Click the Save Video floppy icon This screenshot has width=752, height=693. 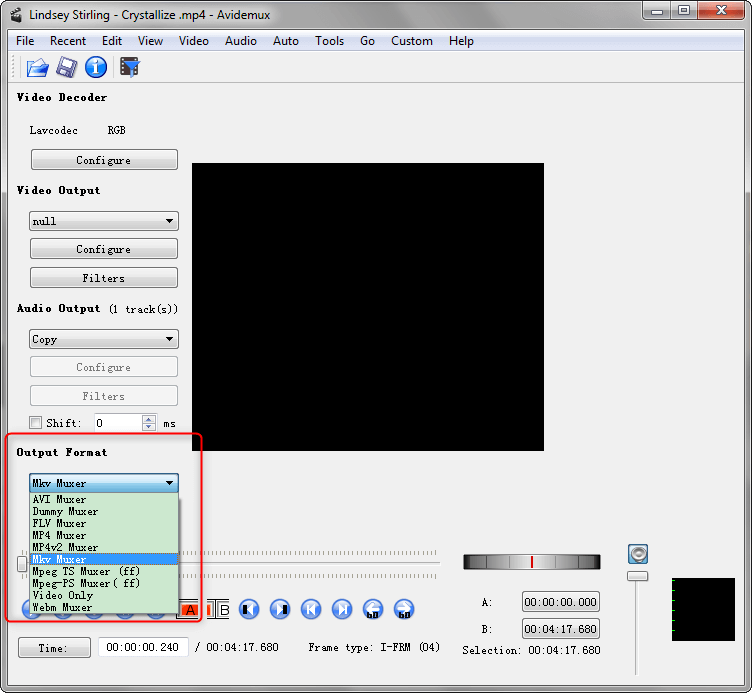pyautogui.click(x=66, y=68)
